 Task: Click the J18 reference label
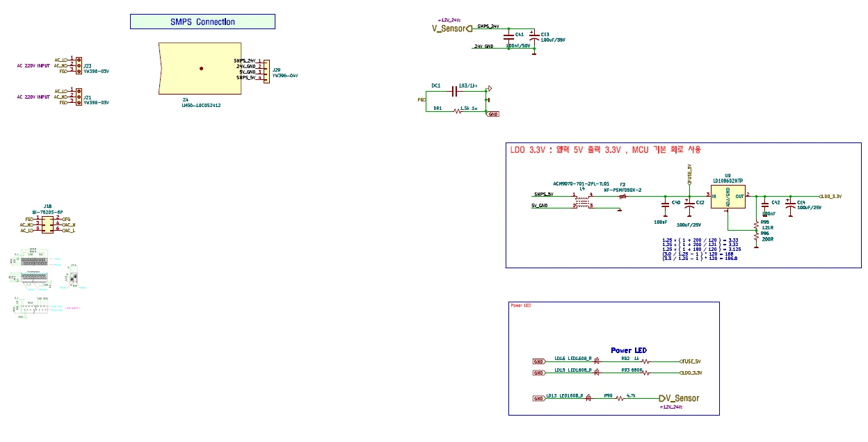click(47, 206)
